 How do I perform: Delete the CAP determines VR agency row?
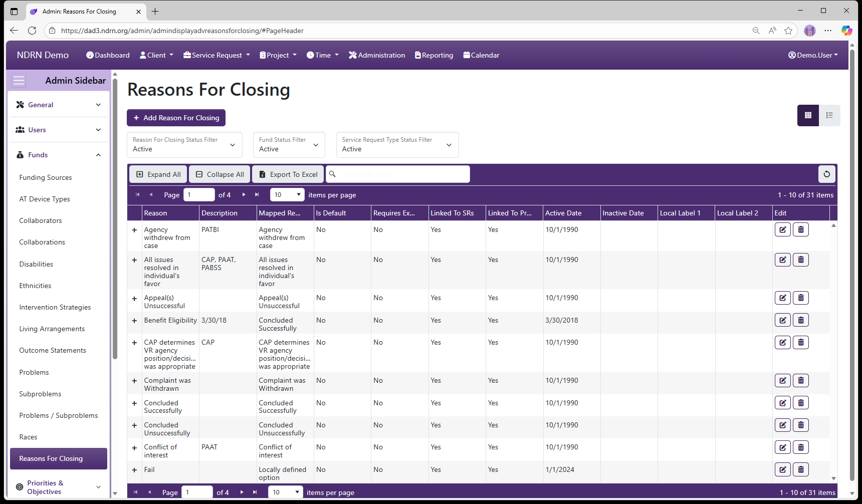pos(800,343)
